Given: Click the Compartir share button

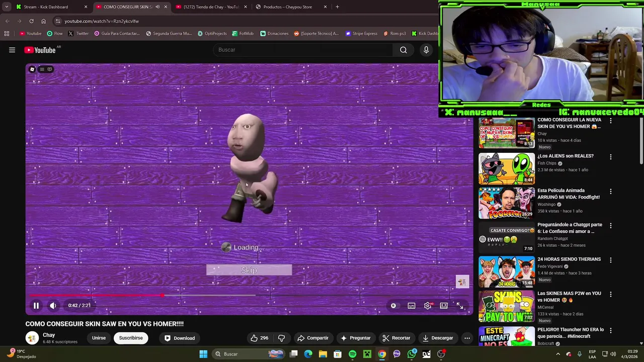Looking at the screenshot, I should pos(313,338).
